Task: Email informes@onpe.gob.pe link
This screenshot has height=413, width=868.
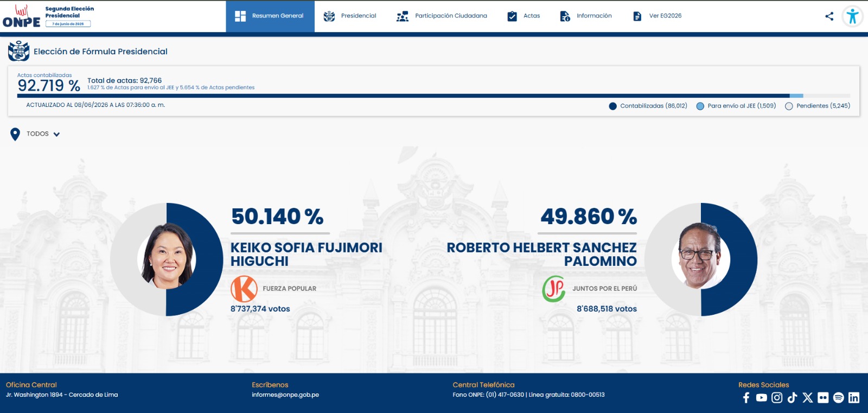Action: click(x=285, y=395)
